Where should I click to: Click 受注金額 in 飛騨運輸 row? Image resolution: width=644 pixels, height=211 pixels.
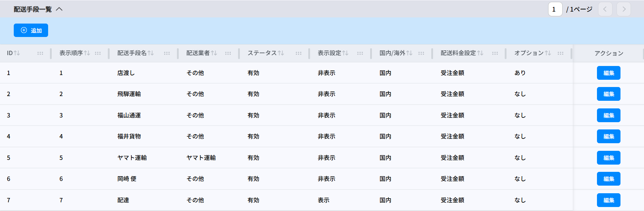[452, 94]
